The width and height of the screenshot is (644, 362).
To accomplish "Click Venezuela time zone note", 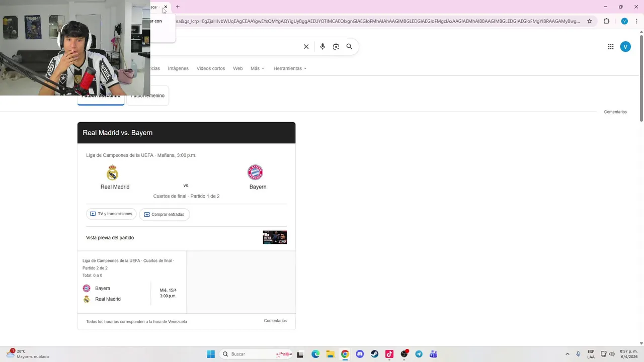I will (136, 322).
